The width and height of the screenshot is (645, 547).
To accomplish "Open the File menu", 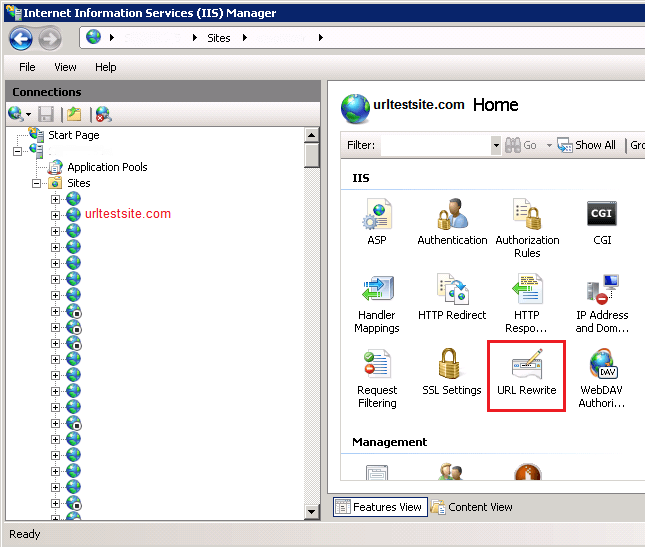I will [x=27, y=67].
